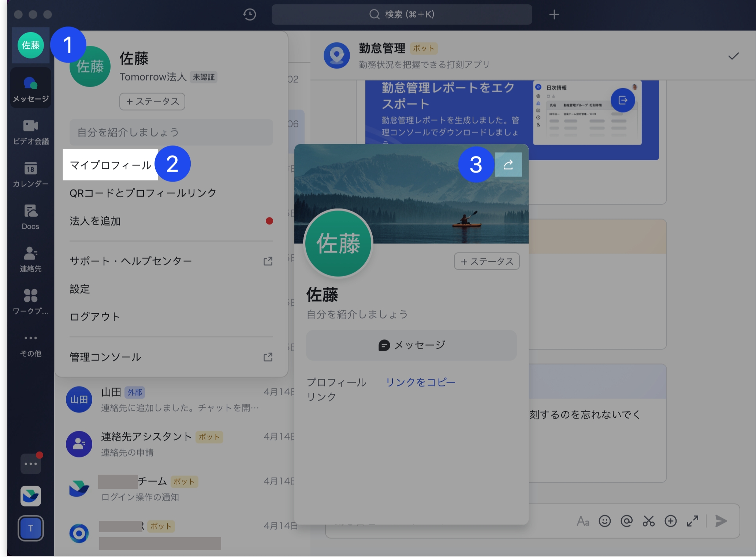The height and width of the screenshot is (557, 756).
Task: Click the large 佐藤 avatar on profile card
Action: coord(338,243)
